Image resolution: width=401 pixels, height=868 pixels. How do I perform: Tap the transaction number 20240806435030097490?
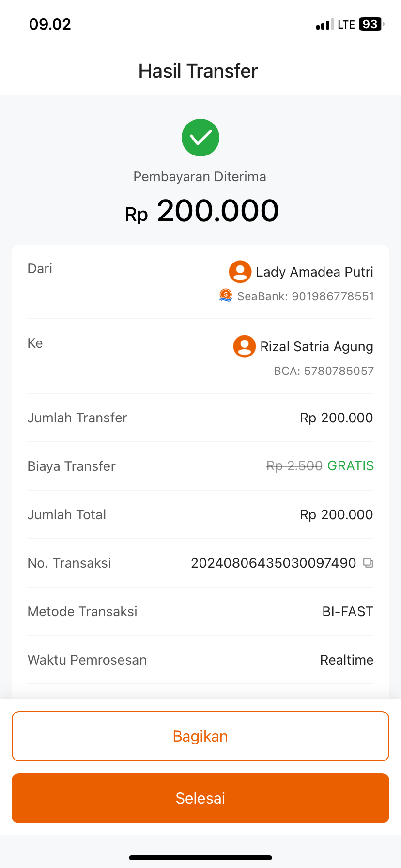273,563
